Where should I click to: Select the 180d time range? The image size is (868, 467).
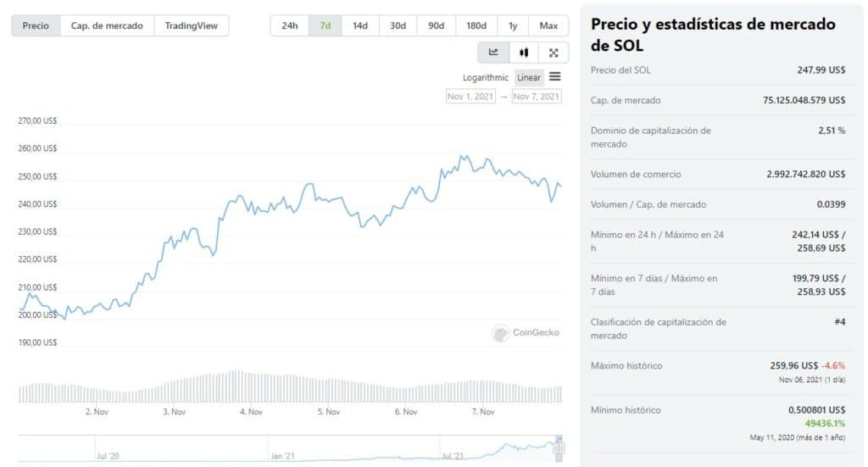476,25
